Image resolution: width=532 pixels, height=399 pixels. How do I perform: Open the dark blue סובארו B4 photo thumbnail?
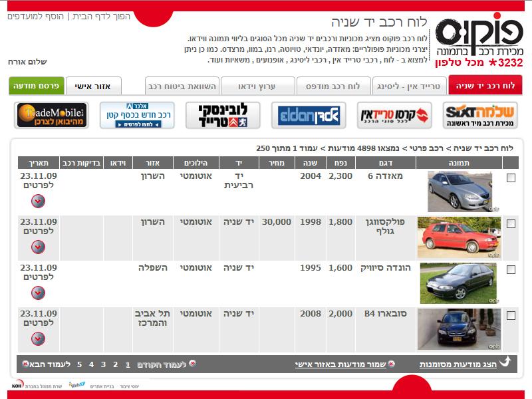(459, 329)
